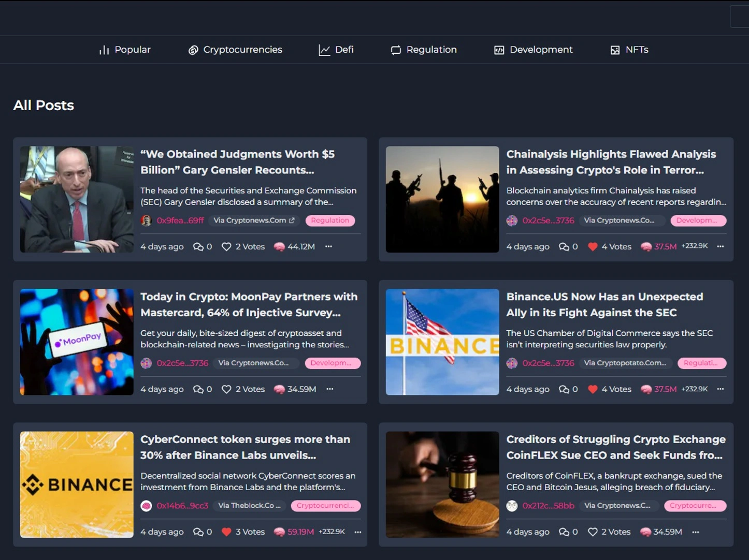
Task: Open the MoonPay phone image thumbnail
Action: point(77,342)
